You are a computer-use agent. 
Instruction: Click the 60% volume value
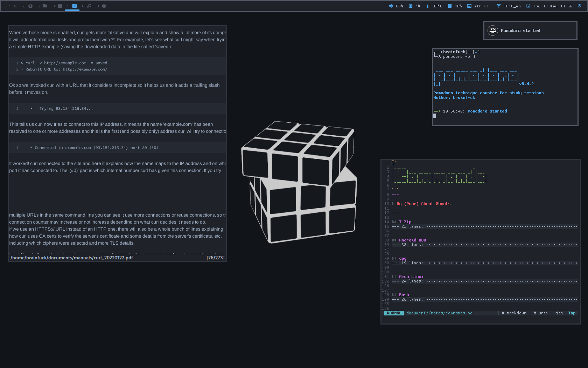(399, 6)
